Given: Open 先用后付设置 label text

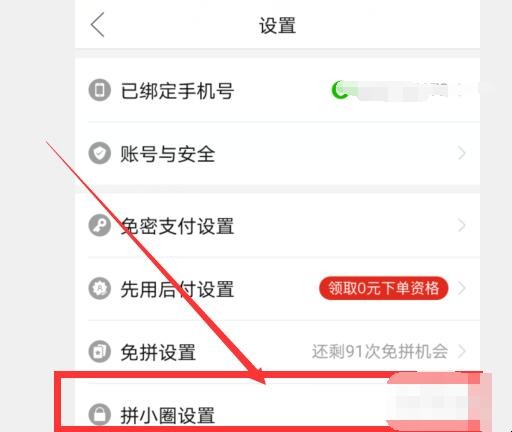Looking at the screenshot, I should [x=177, y=289].
